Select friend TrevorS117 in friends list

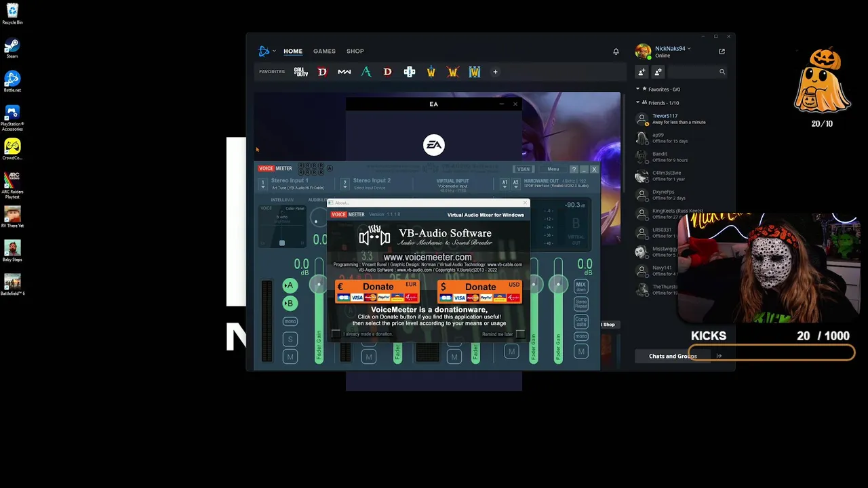click(x=682, y=119)
